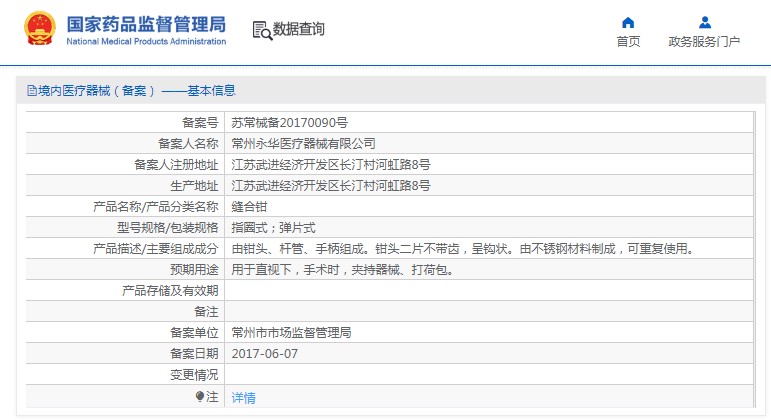Image resolution: width=771 pixels, height=420 pixels.
Task: Click the 变更情况 label
Action: click(194, 375)
